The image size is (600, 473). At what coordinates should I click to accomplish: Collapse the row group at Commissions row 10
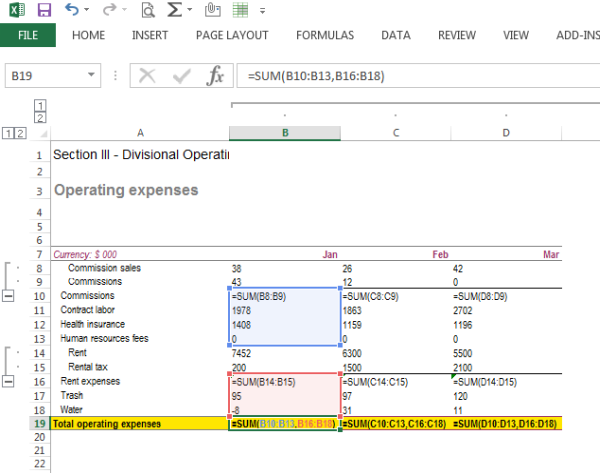[10, 296]
